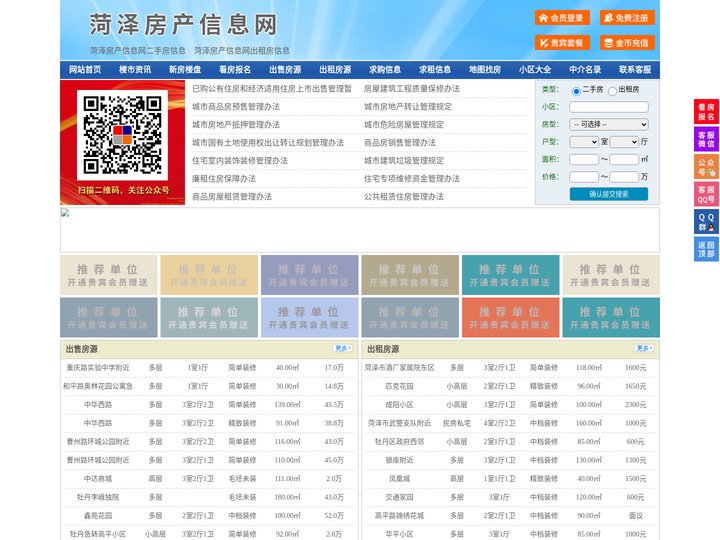Image resolution: width=720 pixels, height=540 pixels.
Task: Select the 出租房 radio button
Action: [612, 91]
